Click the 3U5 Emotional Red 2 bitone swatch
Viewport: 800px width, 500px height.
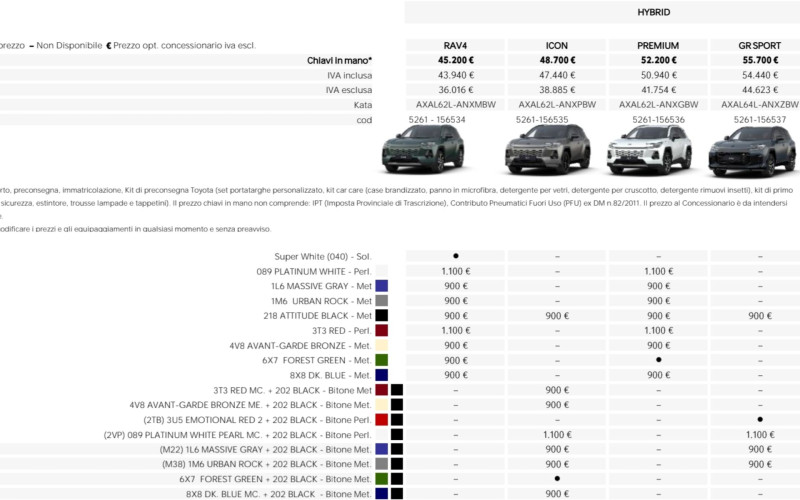[382, 420]
